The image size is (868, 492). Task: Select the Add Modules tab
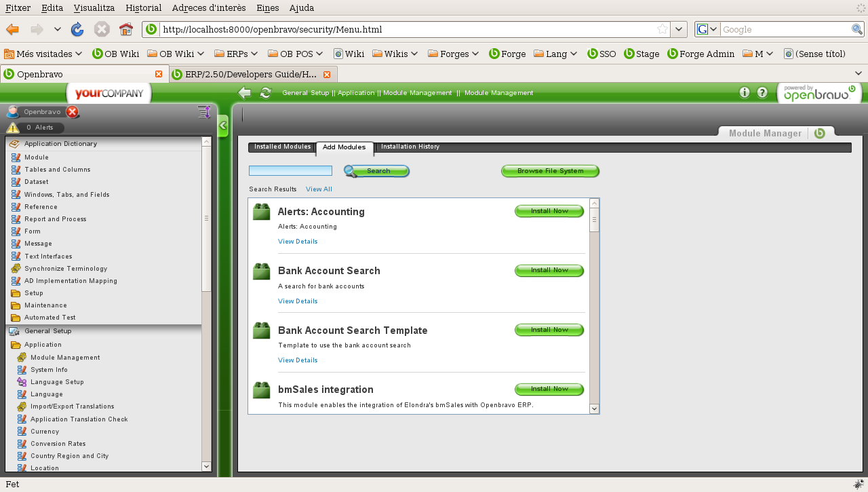click(x=344, y=147)
